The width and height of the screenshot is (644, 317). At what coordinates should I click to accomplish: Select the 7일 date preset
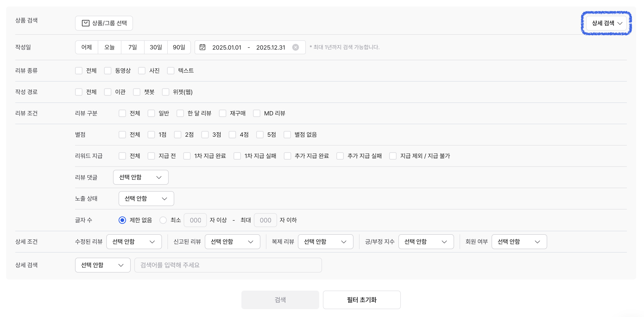133,47
